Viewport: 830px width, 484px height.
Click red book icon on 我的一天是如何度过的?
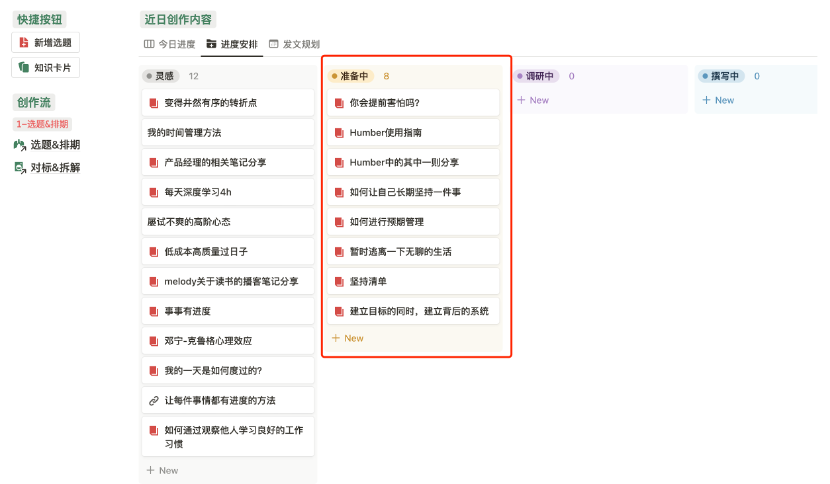(154, 371)
